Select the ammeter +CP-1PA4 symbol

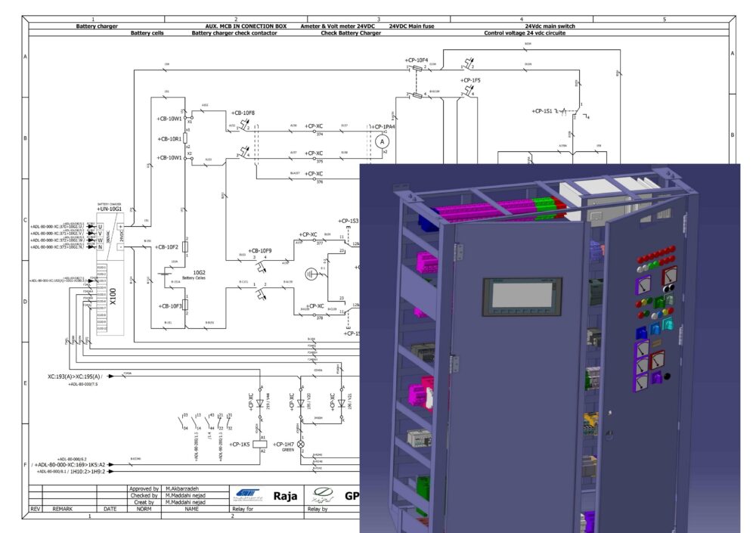[x=382, y=141]
